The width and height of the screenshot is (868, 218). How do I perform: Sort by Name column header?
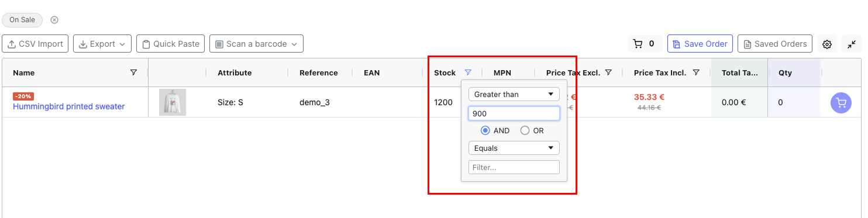(x=24, y=72)
